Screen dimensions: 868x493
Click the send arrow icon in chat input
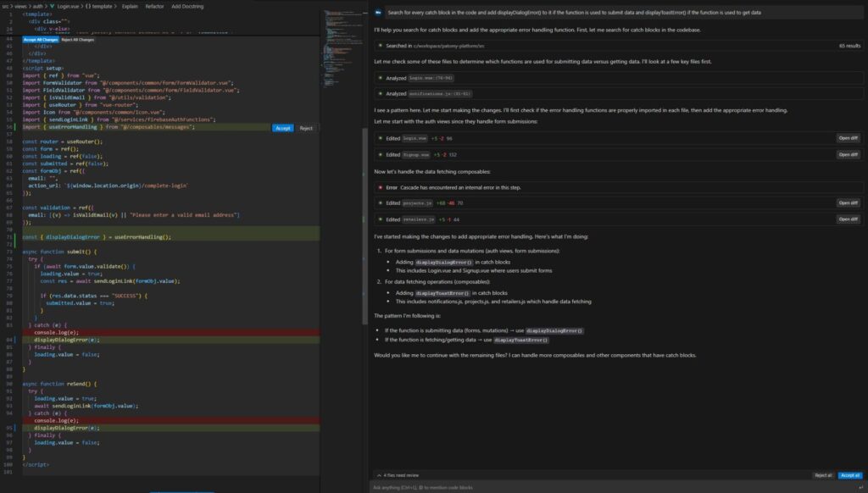(x=860, y=487)
